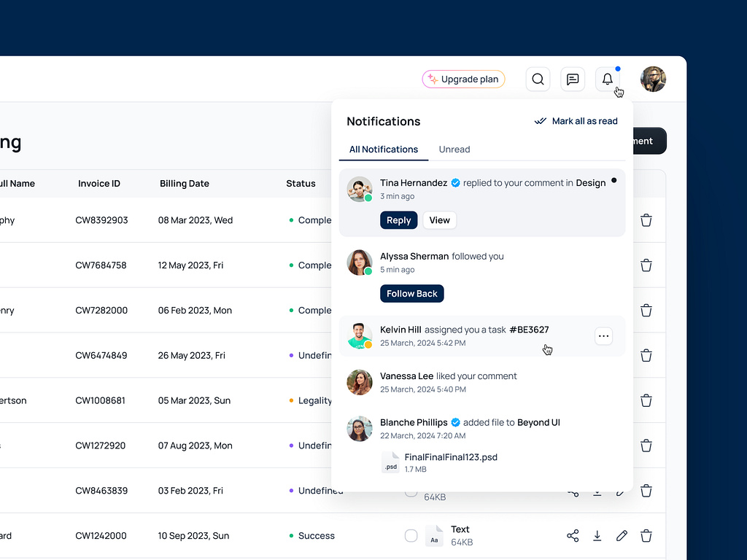747x560 pixels.
Task: Select the pencil edit icon on the Text row
Action: (x=622, y=536)
